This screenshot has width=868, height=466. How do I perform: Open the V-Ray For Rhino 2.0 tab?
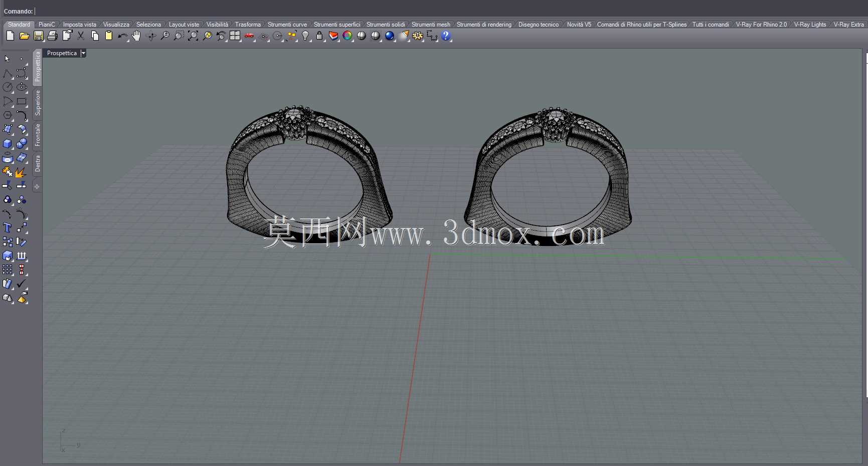point(761,25)
